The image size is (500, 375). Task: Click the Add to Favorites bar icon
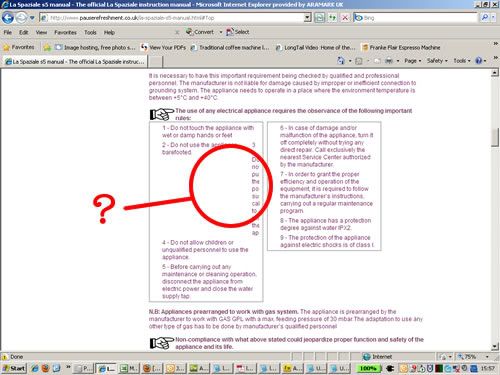click(47, 47)
